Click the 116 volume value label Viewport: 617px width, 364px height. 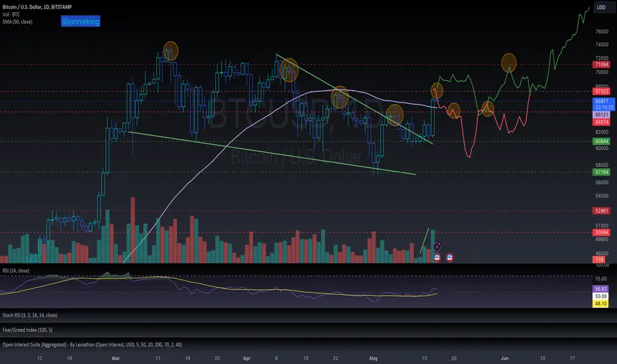tap(599, 259)
